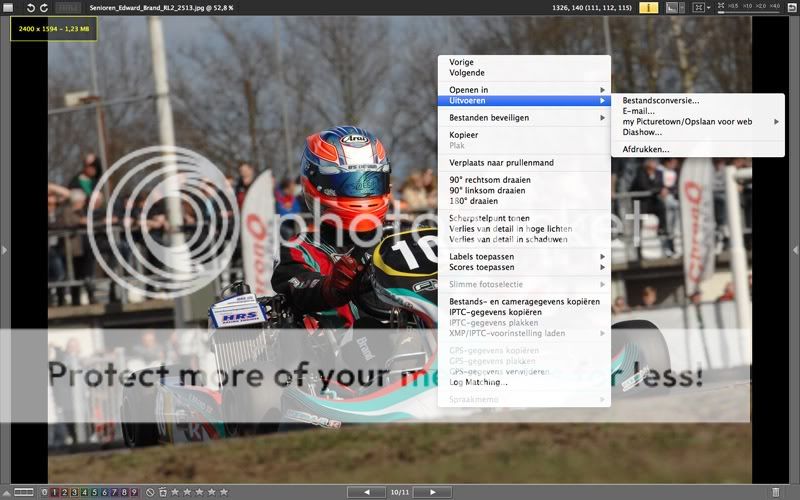
Task: Open the fit-to-screen zoom dropdown arrow
Action: click(710, 7)
